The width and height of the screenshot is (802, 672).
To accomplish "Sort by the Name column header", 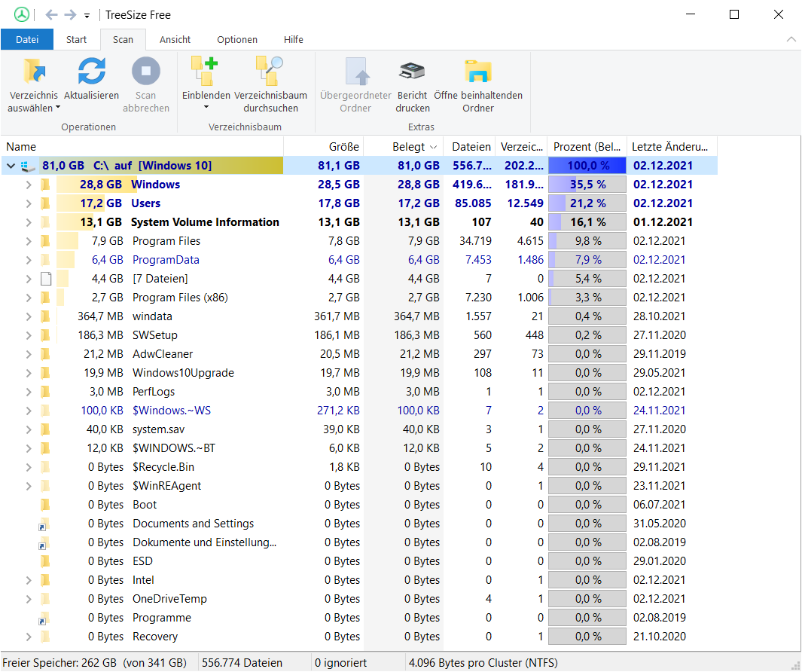I will (x=142, y=147).
